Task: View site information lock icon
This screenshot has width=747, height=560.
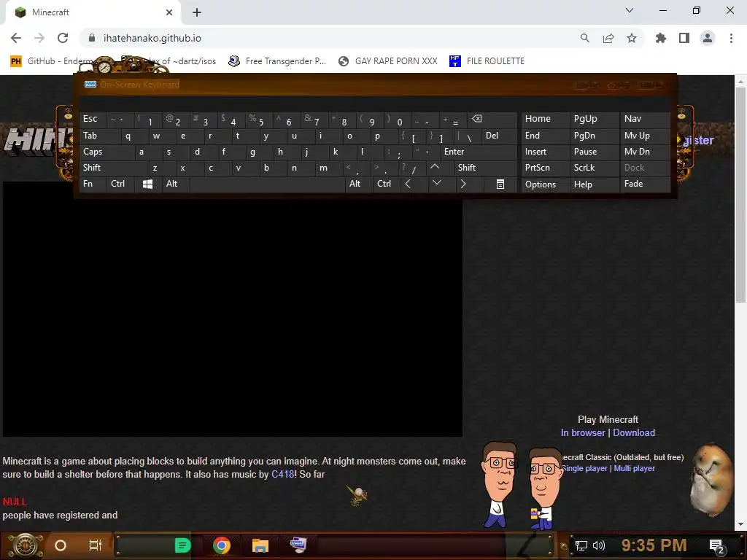Action: (x=92, y=38)
